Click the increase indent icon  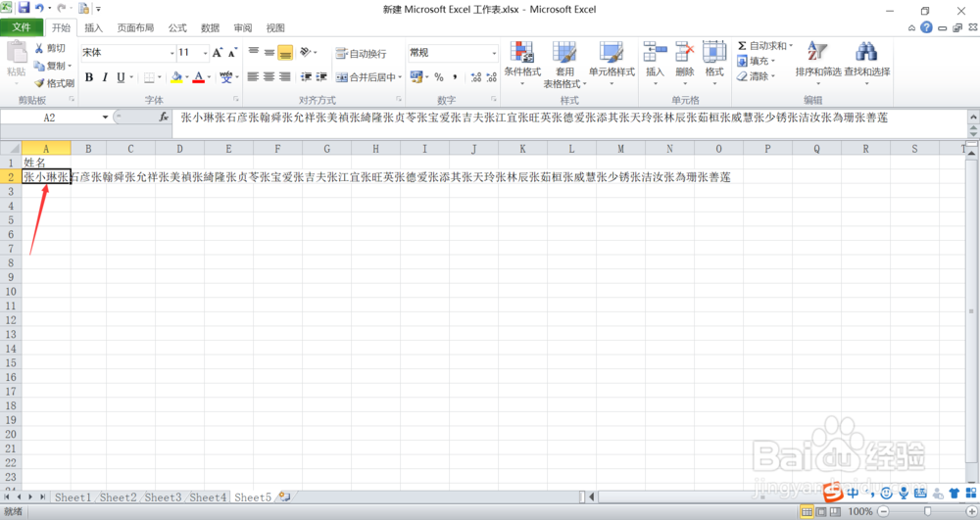pos(321,77)
